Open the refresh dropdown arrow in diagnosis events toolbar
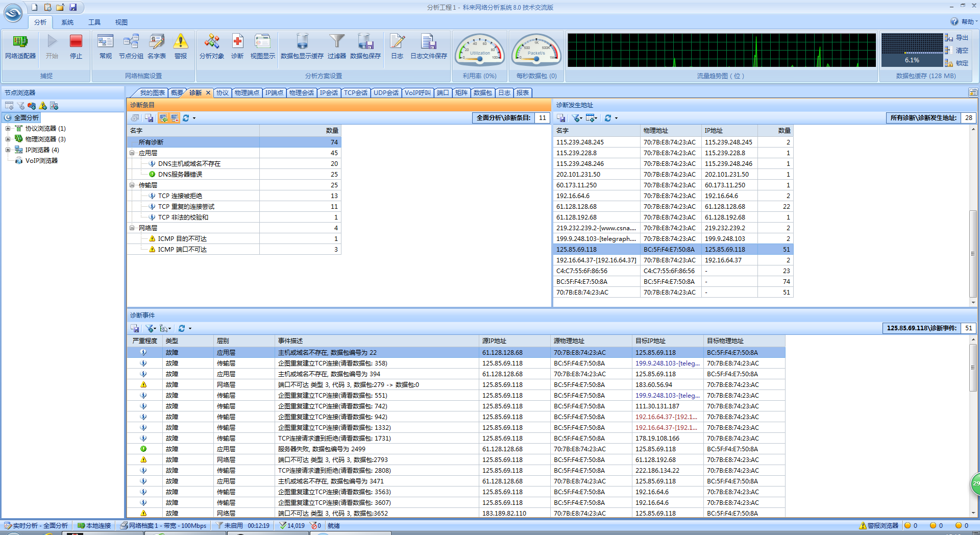The image size is (980, 535). (x=190, y=329)
